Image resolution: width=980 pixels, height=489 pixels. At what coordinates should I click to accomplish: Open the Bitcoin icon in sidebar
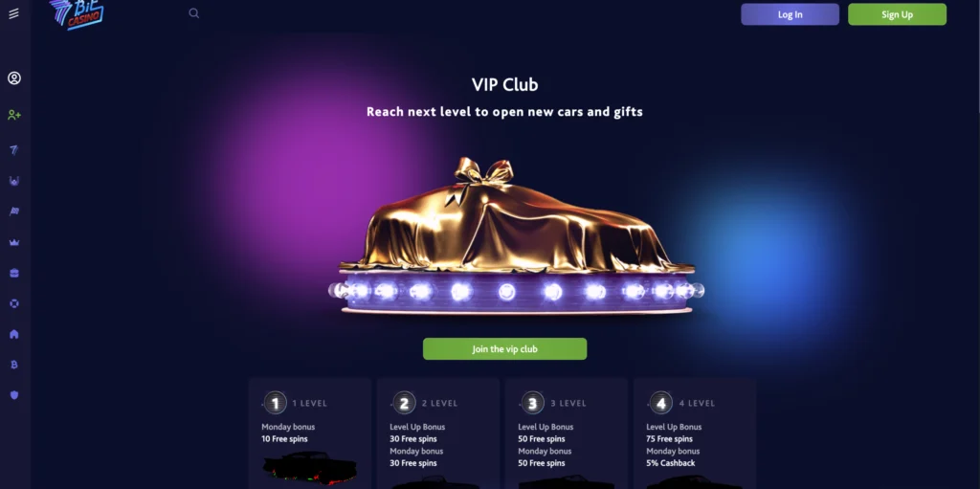14,365
